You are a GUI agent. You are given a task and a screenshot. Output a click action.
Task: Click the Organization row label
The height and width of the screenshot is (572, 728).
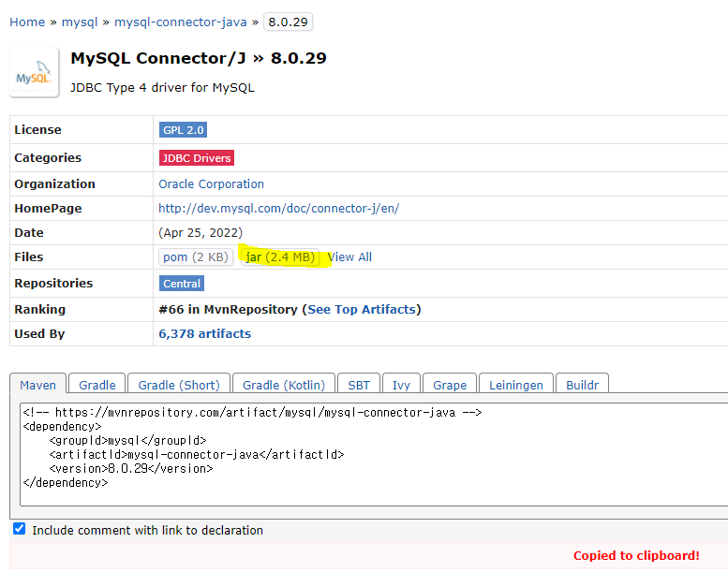(x=54, y=184)
